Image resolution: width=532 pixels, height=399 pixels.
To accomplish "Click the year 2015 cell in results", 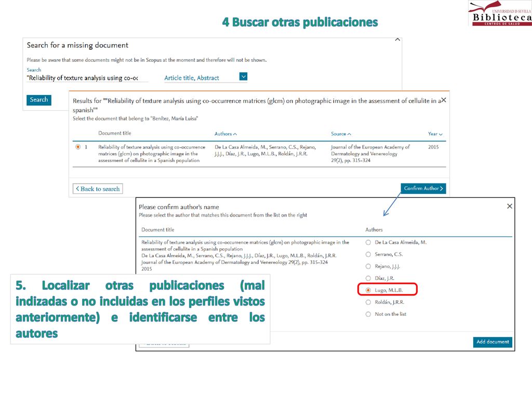I will (433, 147).
